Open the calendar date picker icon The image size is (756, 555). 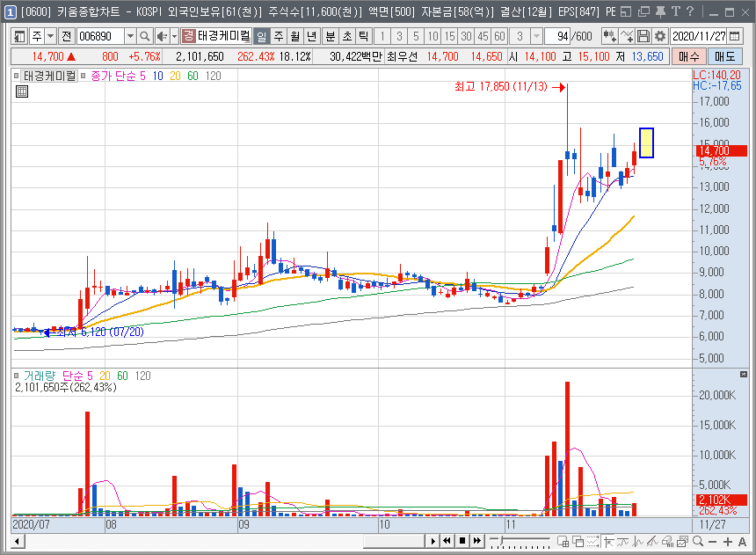point(734,36)
